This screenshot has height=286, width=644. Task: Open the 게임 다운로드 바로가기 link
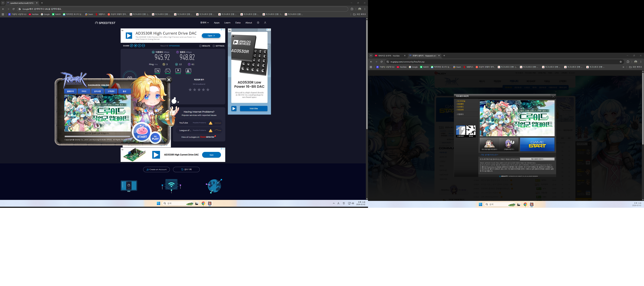[x=537, y=159]
